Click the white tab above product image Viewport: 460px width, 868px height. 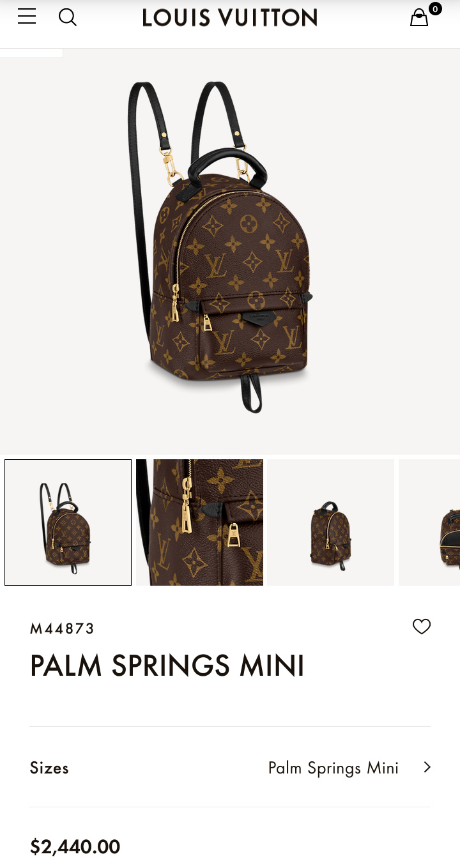[31, 53]
